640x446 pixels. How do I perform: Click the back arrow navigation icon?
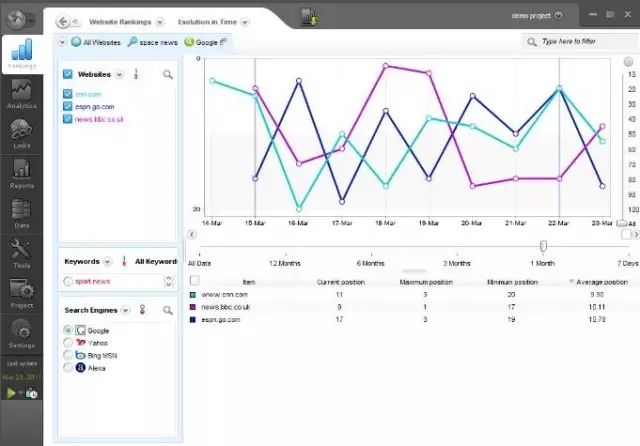click(63, 22)
